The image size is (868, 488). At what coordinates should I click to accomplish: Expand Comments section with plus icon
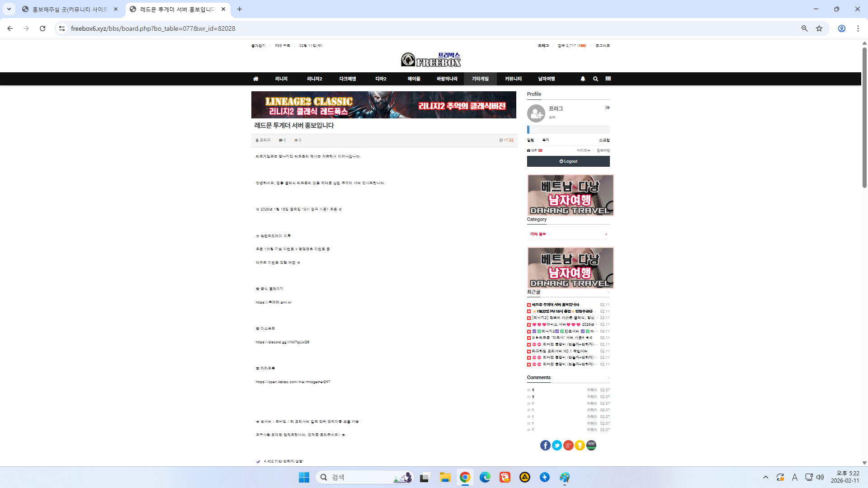[x=609, y=378]
